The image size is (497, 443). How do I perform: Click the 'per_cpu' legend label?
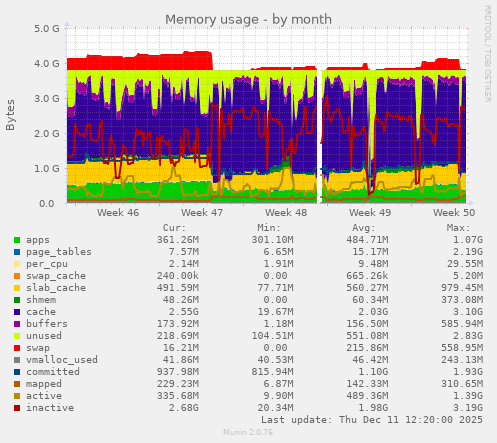coord(47,264)
